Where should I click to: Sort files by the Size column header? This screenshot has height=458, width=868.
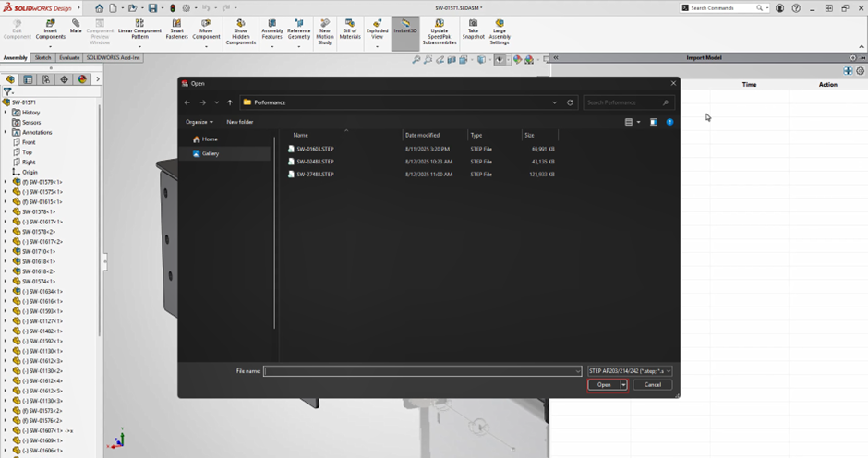(529, 135)
